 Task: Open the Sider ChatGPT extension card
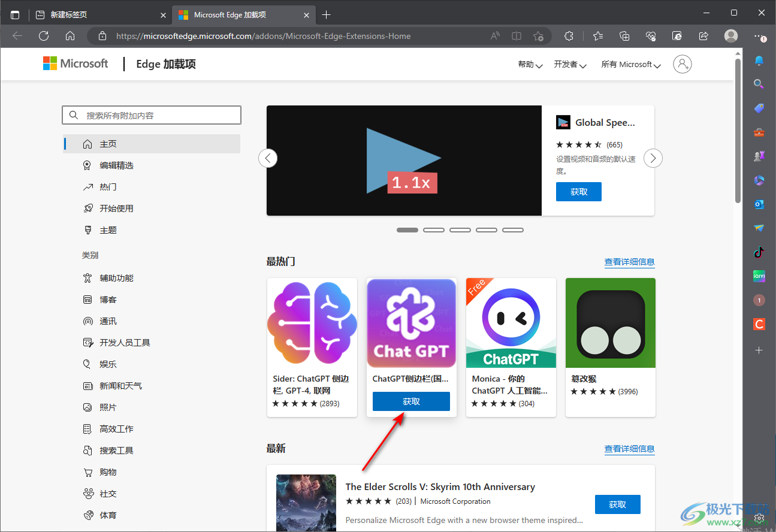(x=312, y=347)
